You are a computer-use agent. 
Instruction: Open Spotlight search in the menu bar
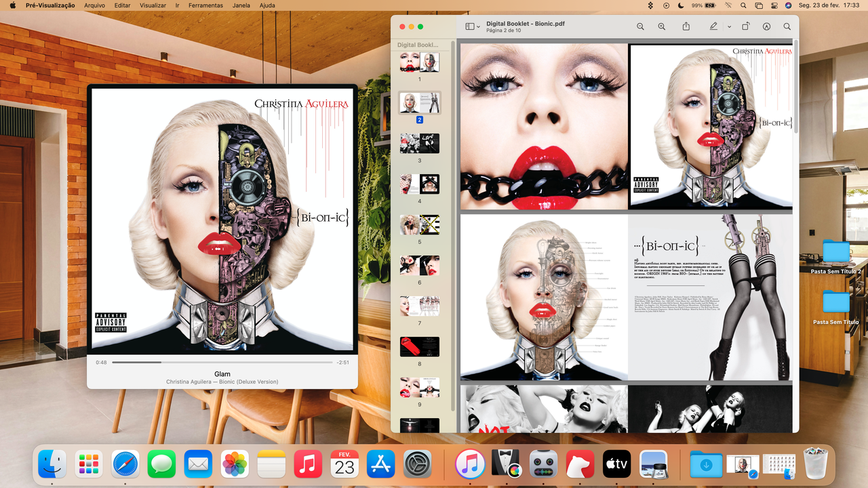[743, 5]
